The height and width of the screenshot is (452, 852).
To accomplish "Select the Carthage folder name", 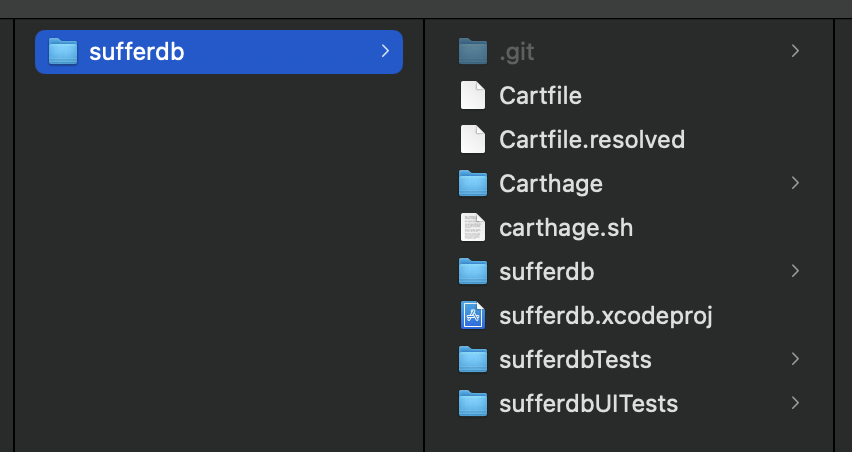I will pos(551,183).
